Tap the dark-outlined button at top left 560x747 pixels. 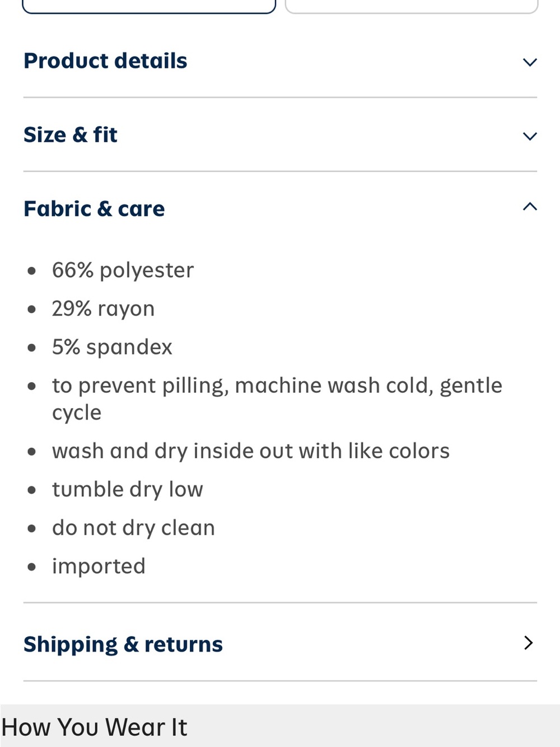(x=149, y=6)
